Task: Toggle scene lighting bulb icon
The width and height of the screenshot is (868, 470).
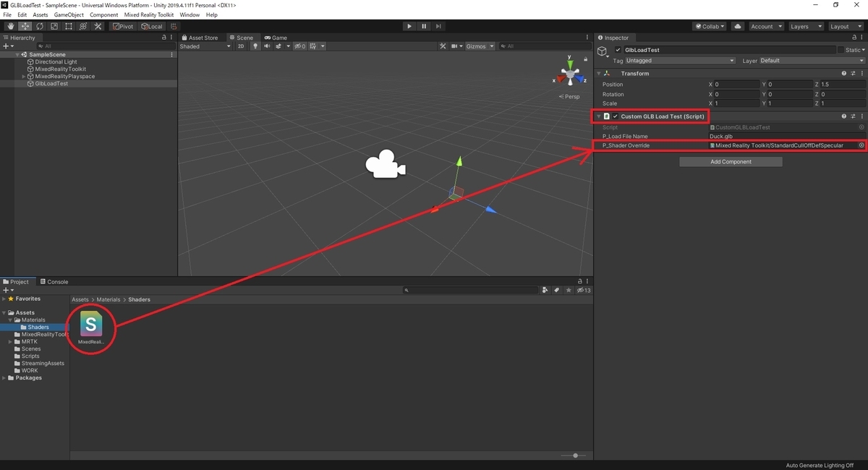Action: coord(255,46)
